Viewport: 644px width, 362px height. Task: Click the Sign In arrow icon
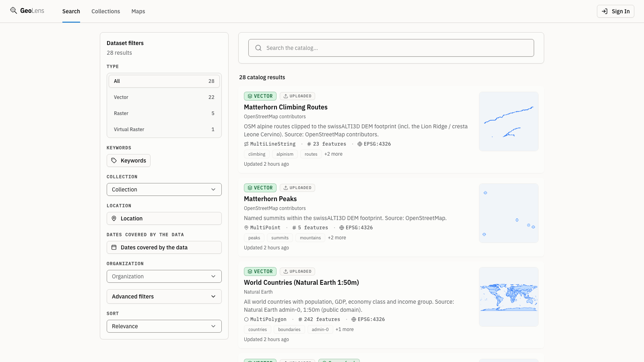pyautogui.click(x=605, y=11)
